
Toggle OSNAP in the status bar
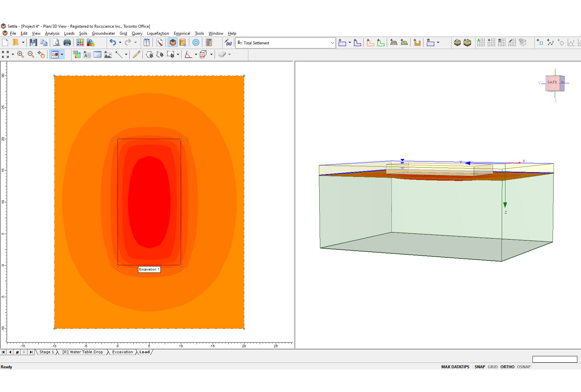pyautogui.click(x=524, y=367)
